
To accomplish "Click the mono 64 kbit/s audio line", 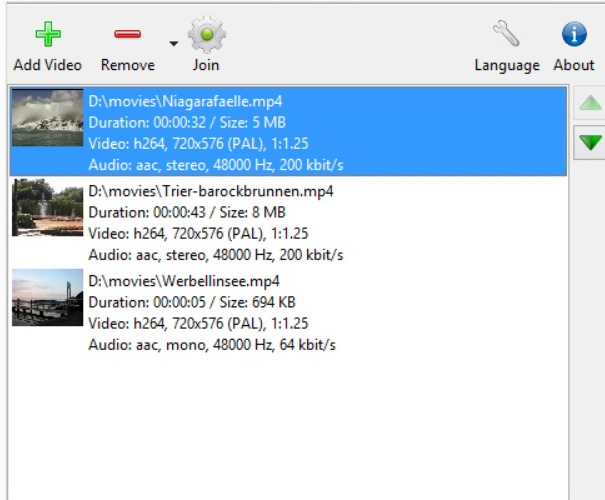I will click(212, 345).
